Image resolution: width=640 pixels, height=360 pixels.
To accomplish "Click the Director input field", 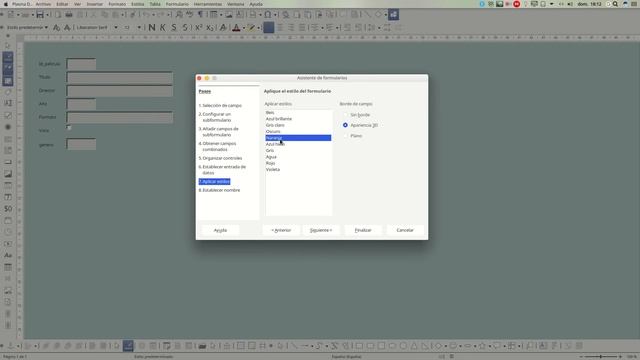I will [x=120, y=91].
